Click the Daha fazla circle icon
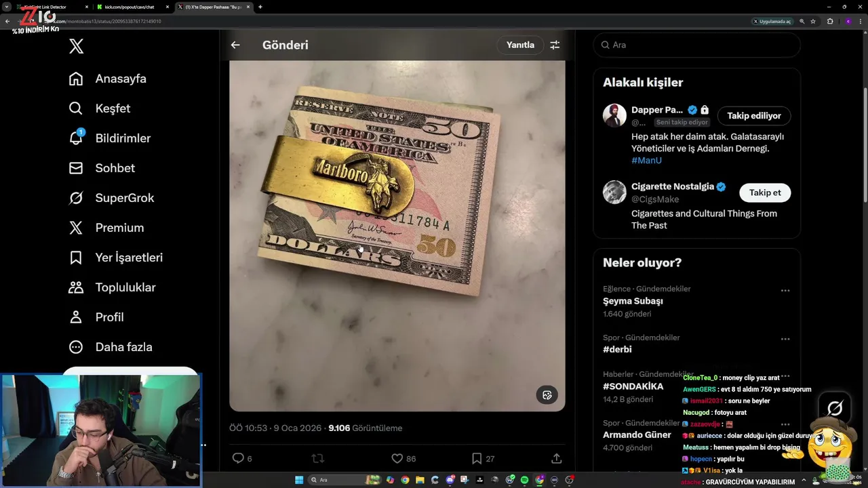The height and width of the screenshot is (488, 868). pyautogui.click(x=76, y=347)
